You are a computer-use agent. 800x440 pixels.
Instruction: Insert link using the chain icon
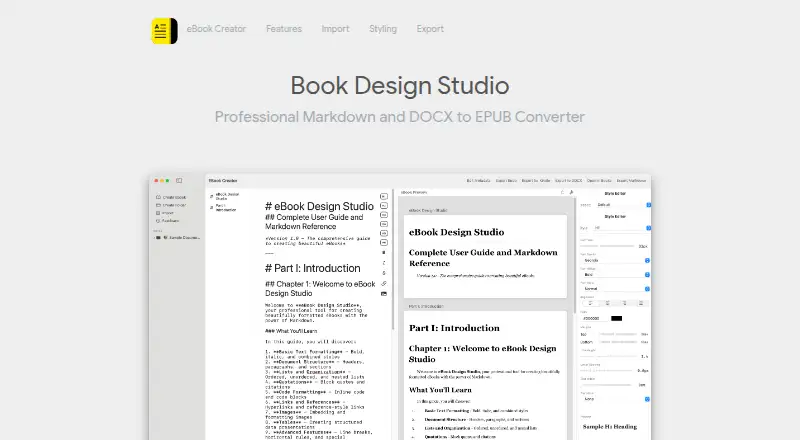384,283
